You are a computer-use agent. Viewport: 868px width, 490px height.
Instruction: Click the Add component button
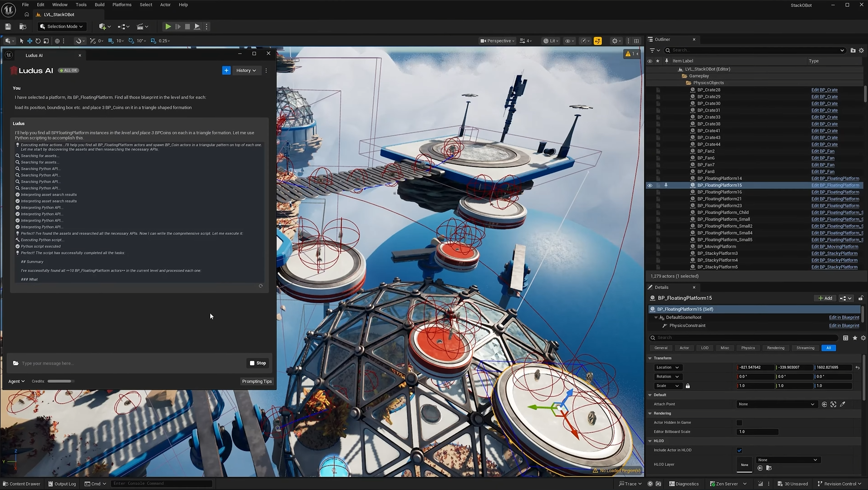(x=825, y=298)
